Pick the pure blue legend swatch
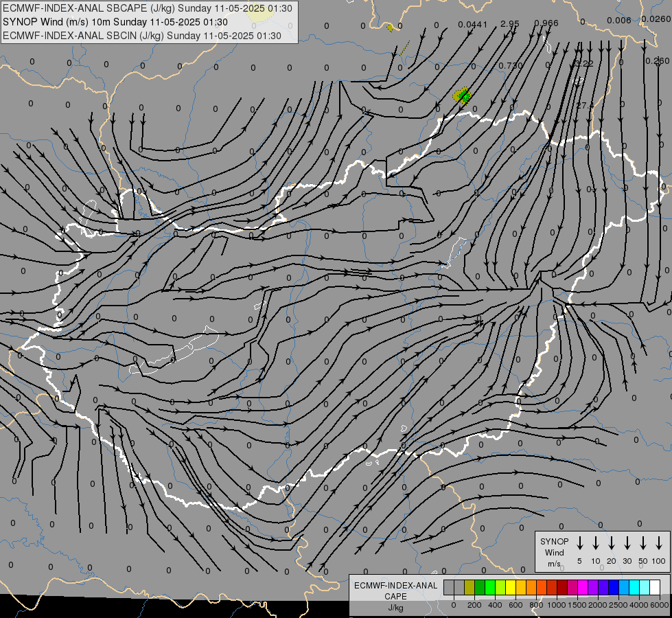This screenshot has height=618, width=672. coord(614,587)
